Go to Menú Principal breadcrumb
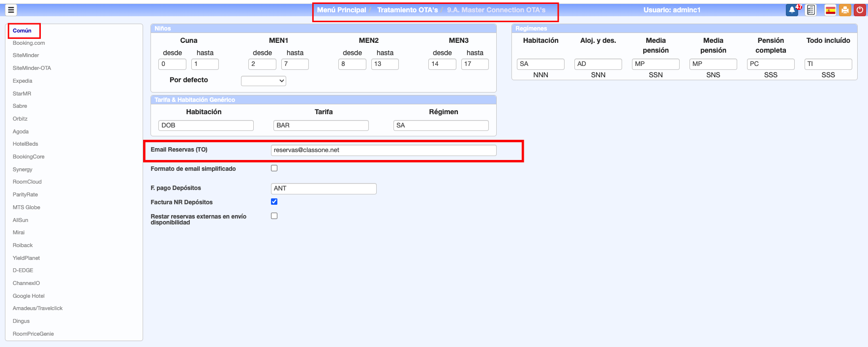The height and width of the screenshot is (347, 868). (x=341, y=10)
